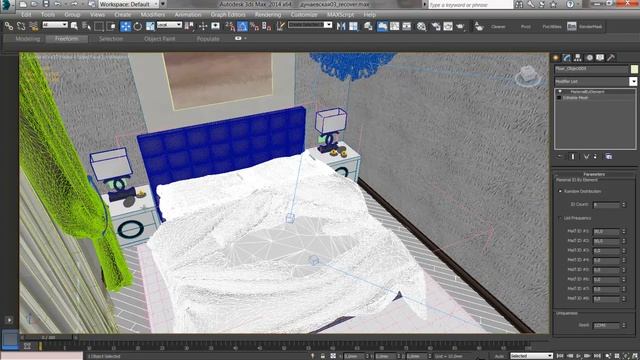Click the Render Production teapot icon

tap(461, 27)
